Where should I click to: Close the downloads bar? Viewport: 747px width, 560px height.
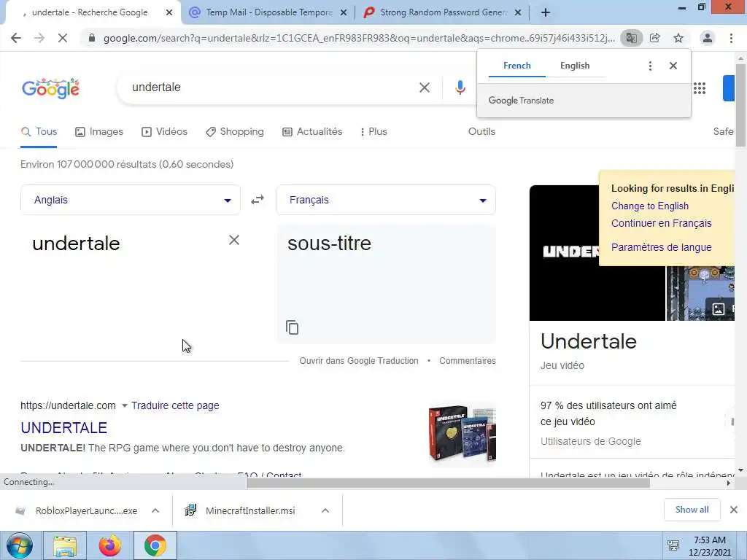click(734, 510)
